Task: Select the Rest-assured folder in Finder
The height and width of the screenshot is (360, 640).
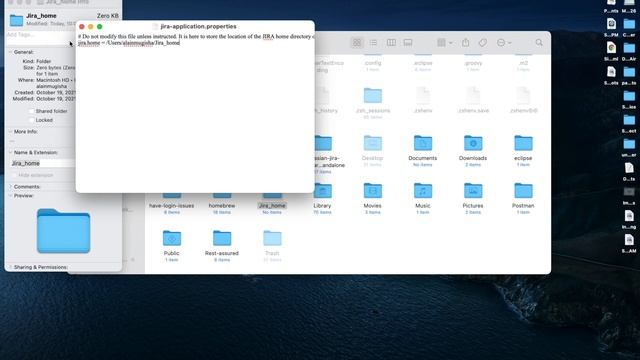Action: pyautogui.click(x=222, y=238)
